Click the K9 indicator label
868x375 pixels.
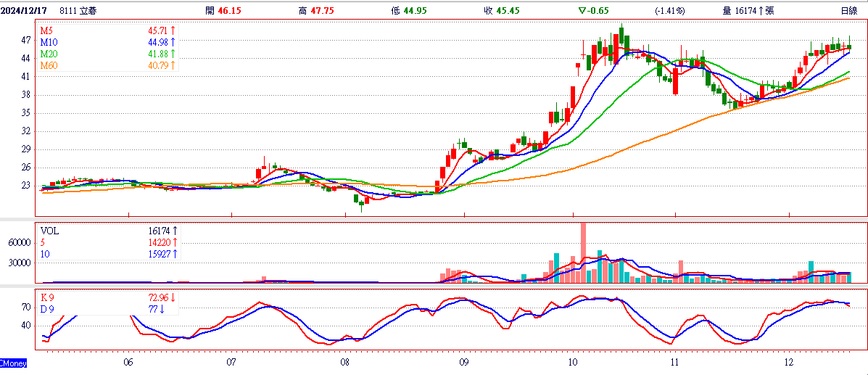click(x=47, y=297)
